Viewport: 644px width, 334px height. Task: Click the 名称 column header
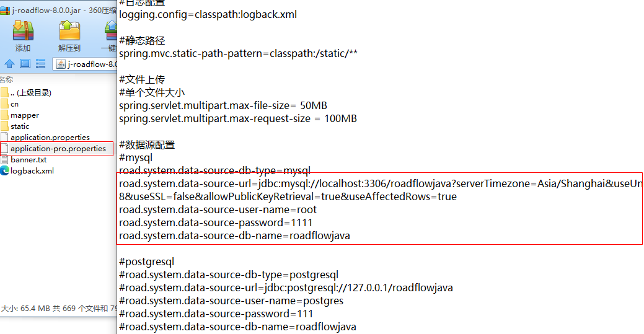pyautogui.click(x=7, y=79)
